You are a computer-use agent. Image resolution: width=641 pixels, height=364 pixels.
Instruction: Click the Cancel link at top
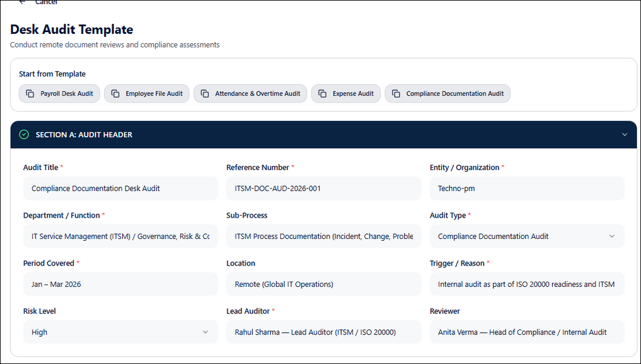pyautogui.click(x=46, y=2)
